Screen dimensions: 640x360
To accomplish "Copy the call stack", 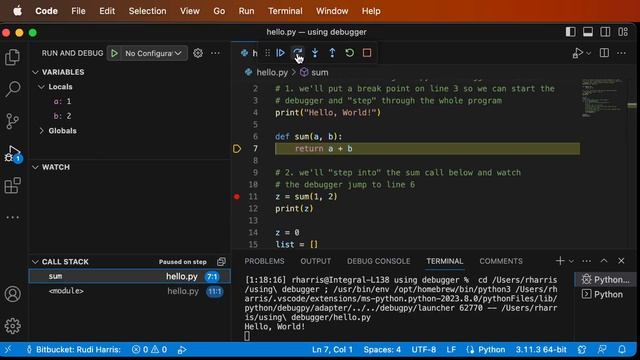I will point(221,262).
